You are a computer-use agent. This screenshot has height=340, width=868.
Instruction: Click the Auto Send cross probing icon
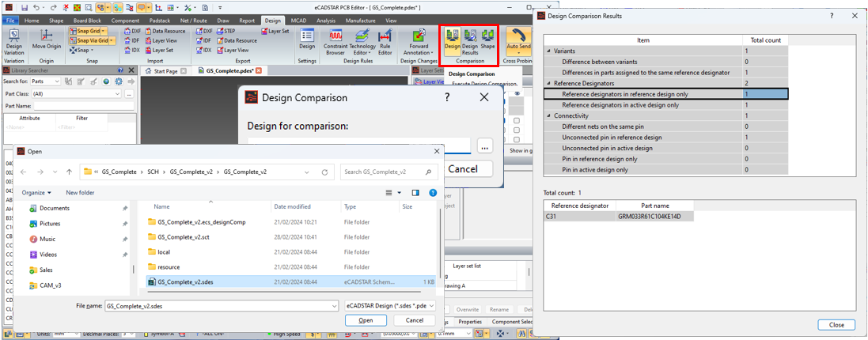[519, 40]
